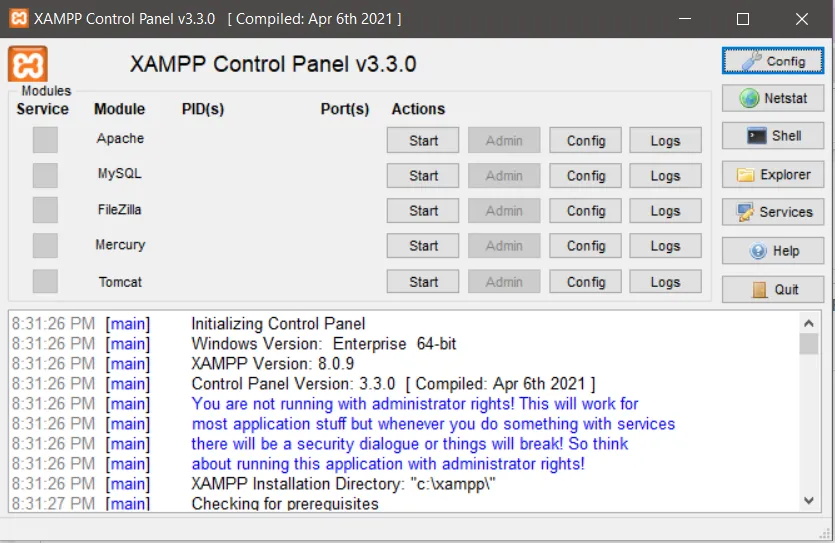835x543 pixels.
Task: Start the Mercury module
Action: point(423,246)
